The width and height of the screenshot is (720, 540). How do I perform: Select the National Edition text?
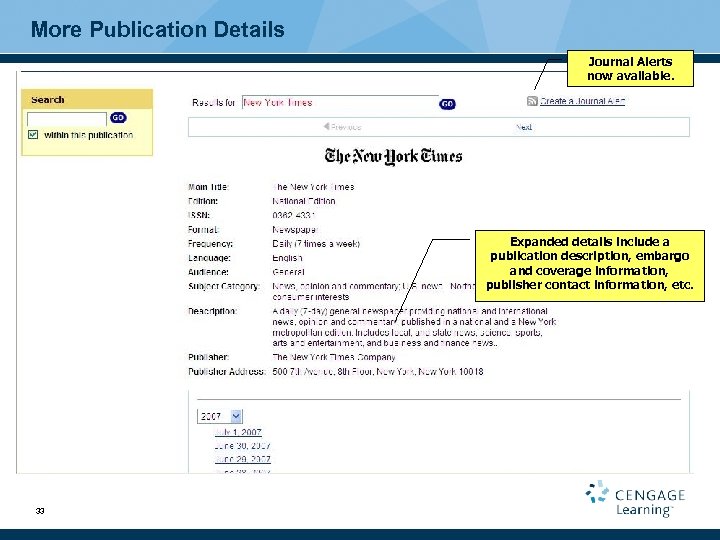304,201
